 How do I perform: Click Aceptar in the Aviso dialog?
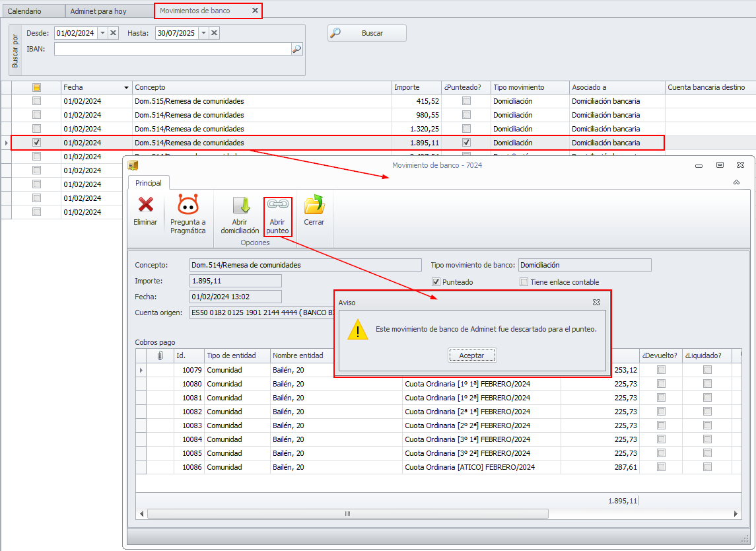471,355
